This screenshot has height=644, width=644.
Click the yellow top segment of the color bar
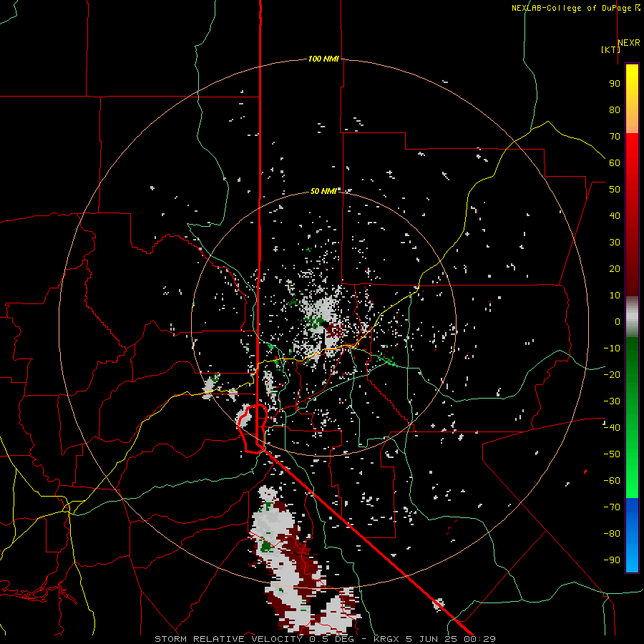tap(632, 99)
